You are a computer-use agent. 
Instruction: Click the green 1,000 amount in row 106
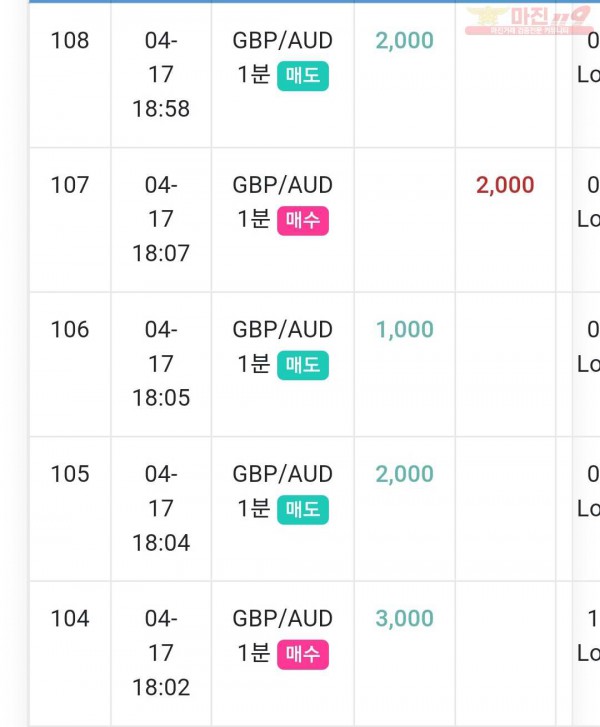tap(404, 330)
